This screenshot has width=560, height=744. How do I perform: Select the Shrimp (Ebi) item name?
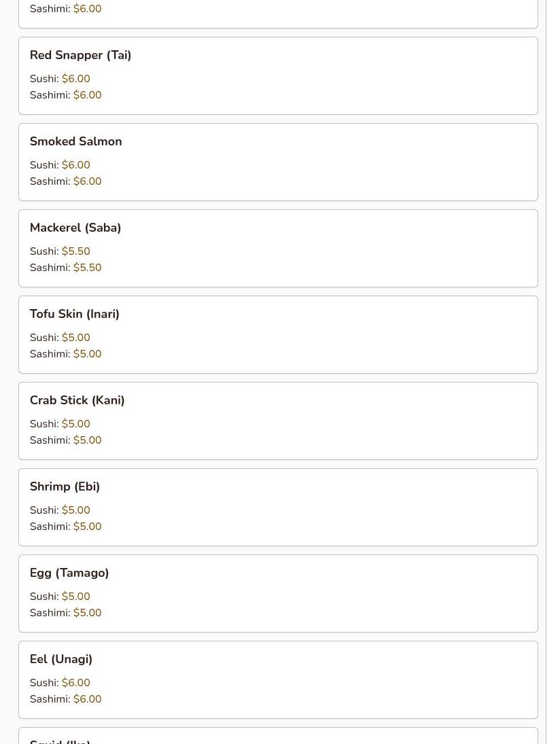point(65,486)
